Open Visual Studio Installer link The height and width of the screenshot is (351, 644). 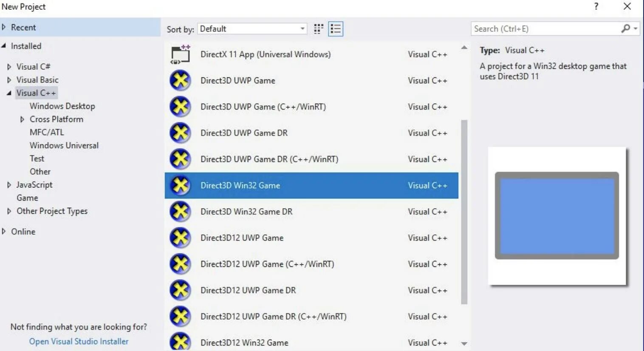tap(79, 341)
